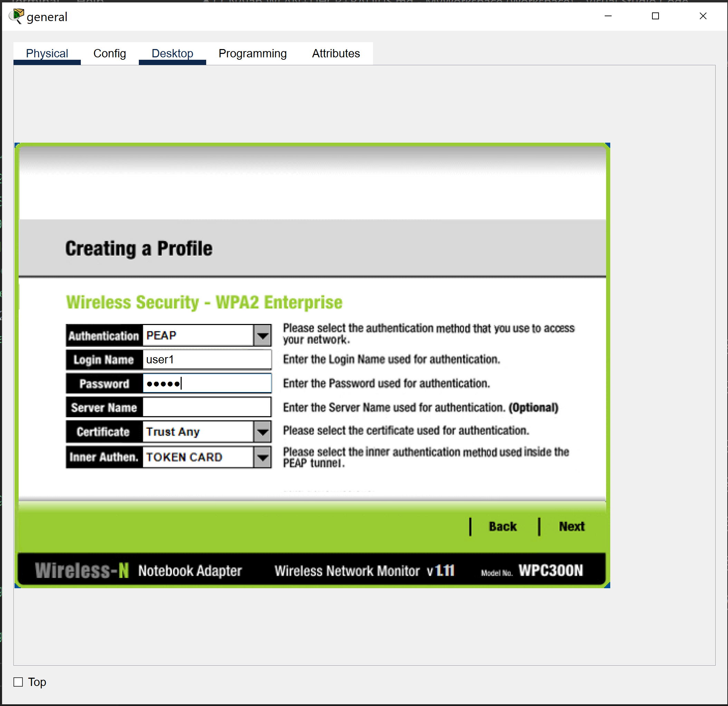Open the Attributes tab
Screen dimensions: 728x706
(336, 54)
